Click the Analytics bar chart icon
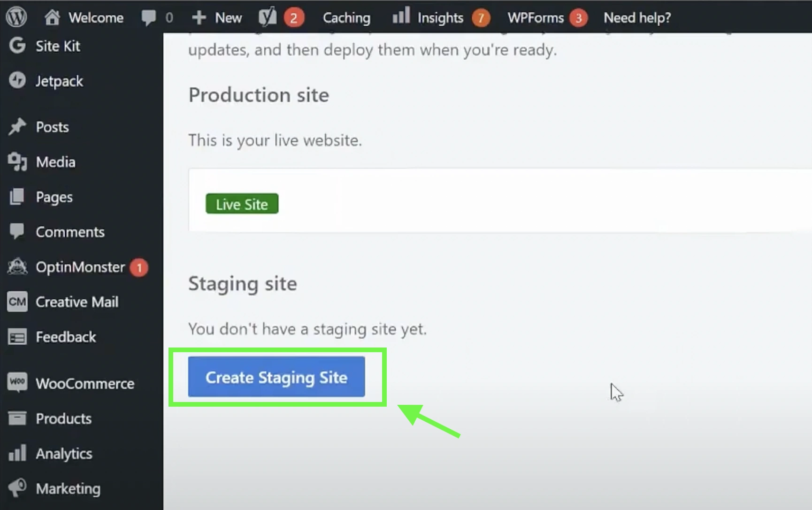 tap(17, 453)
